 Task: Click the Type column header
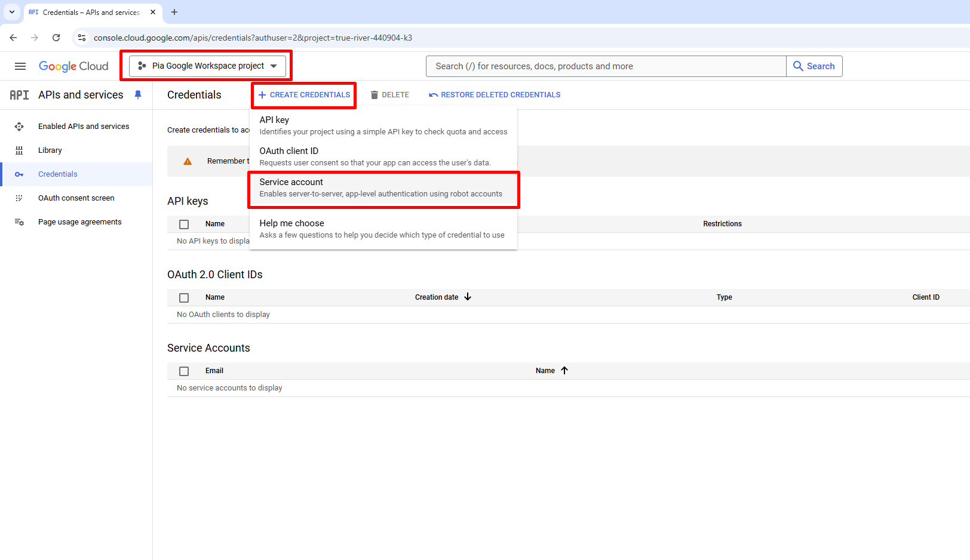(724, 297)
